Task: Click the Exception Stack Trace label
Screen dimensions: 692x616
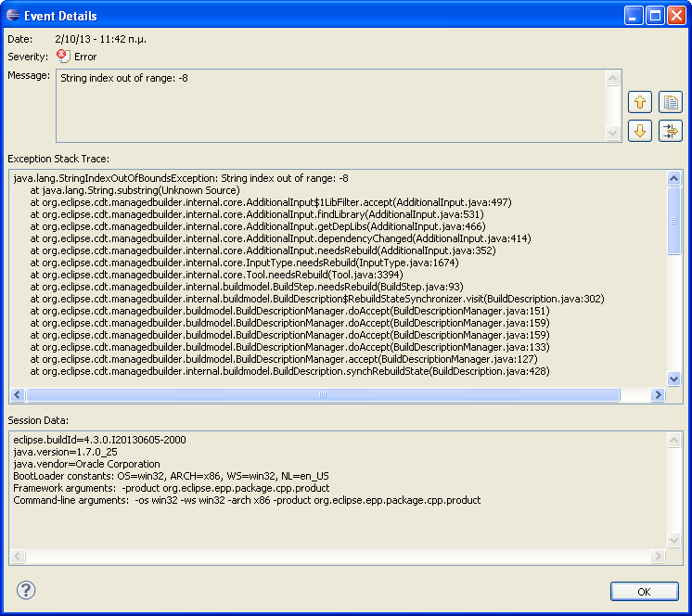Action: [x=58, y=159]
